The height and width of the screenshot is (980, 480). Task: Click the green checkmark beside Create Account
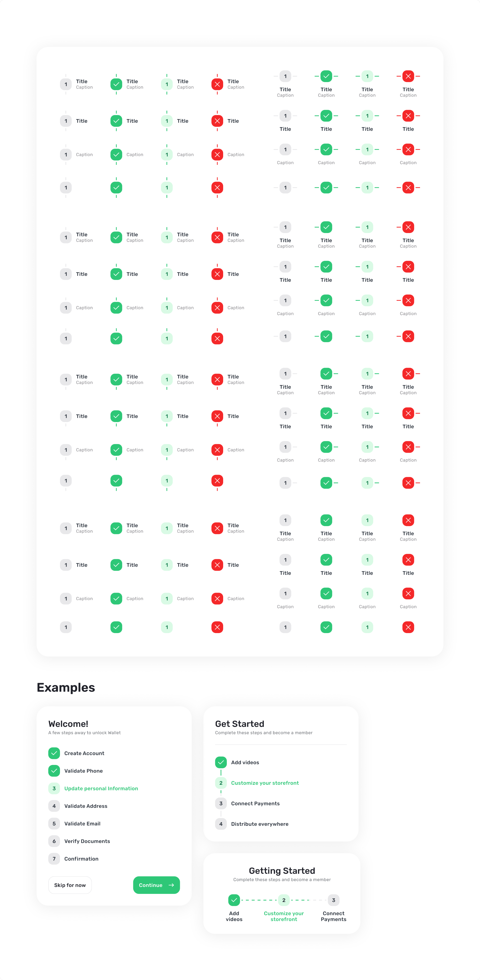54,753
